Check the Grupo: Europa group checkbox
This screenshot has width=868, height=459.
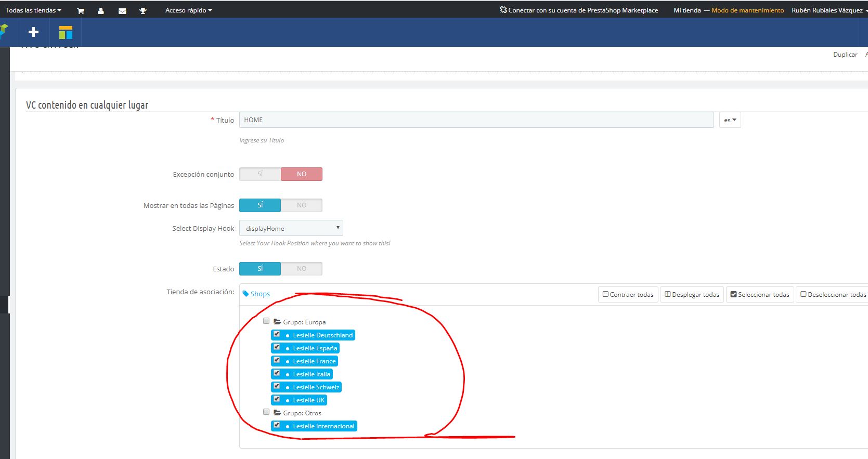(266, 321)
